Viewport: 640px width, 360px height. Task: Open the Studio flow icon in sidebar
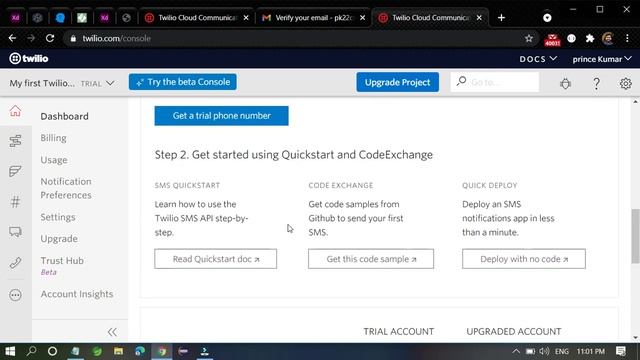point(16,141)
